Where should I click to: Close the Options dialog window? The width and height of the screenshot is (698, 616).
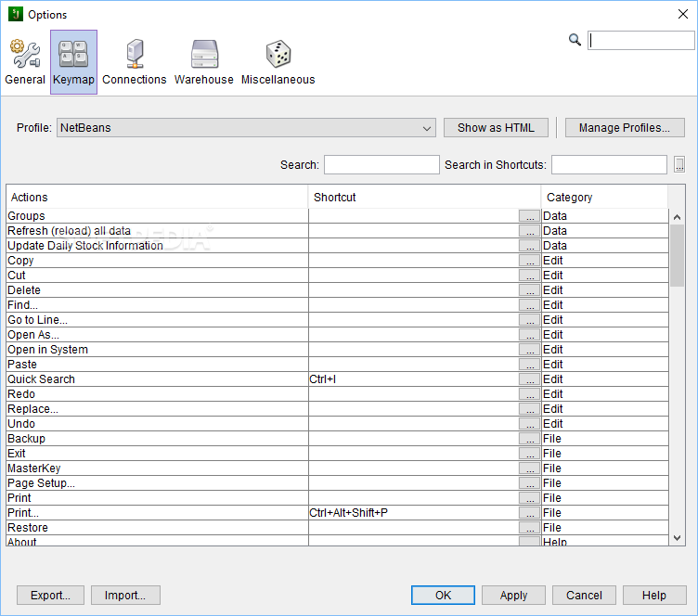pos(683,14)
